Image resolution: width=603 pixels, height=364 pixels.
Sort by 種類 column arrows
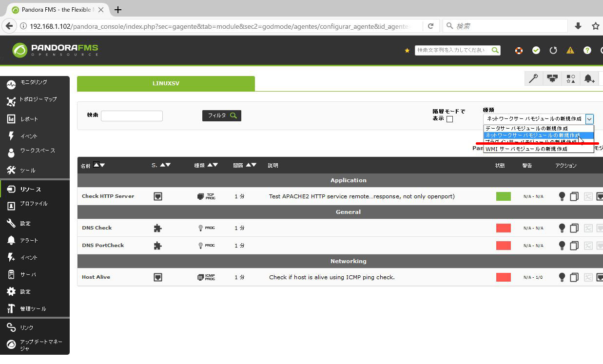(212, 165)
